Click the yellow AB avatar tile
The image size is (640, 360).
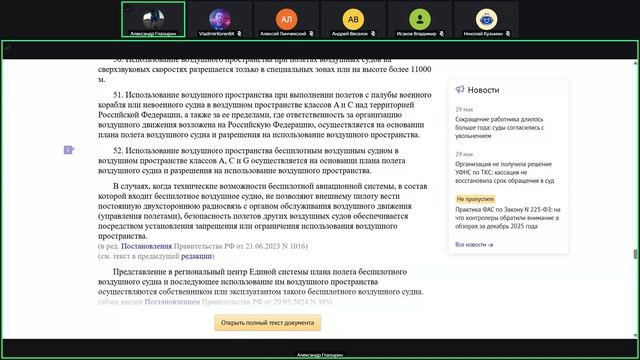click(353, 19)
